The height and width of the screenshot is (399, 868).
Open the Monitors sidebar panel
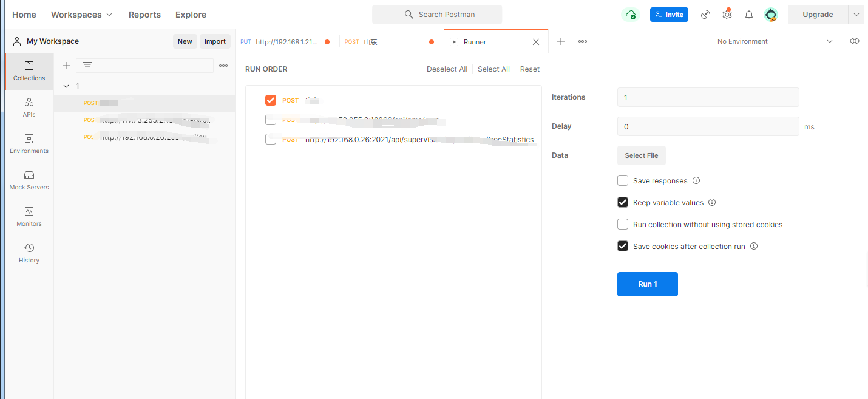click(x=29, y=217)
